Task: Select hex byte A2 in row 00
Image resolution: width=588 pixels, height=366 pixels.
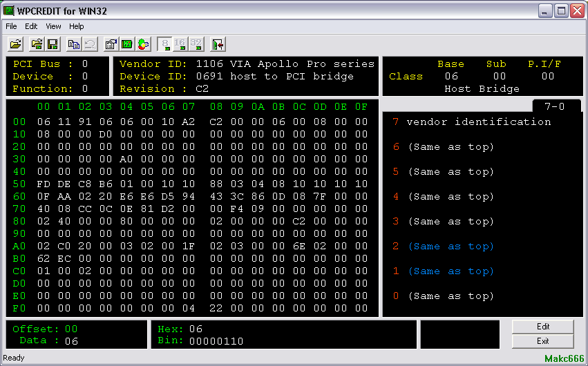Action: 189,122
